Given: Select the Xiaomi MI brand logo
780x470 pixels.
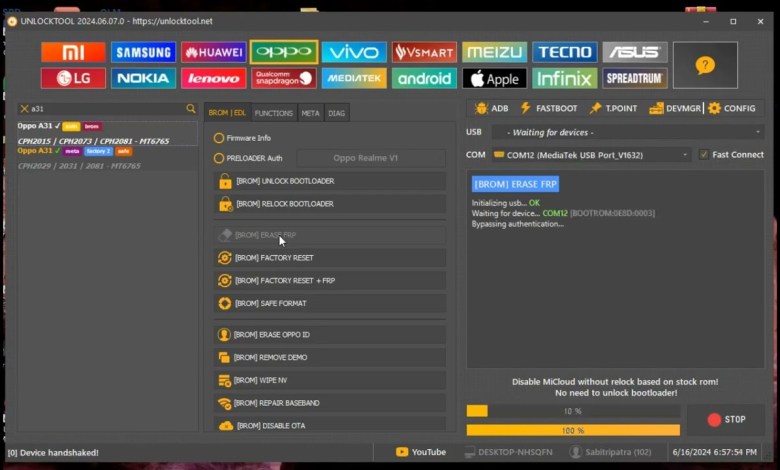Looking at the screenshot, I should (73, 52).
